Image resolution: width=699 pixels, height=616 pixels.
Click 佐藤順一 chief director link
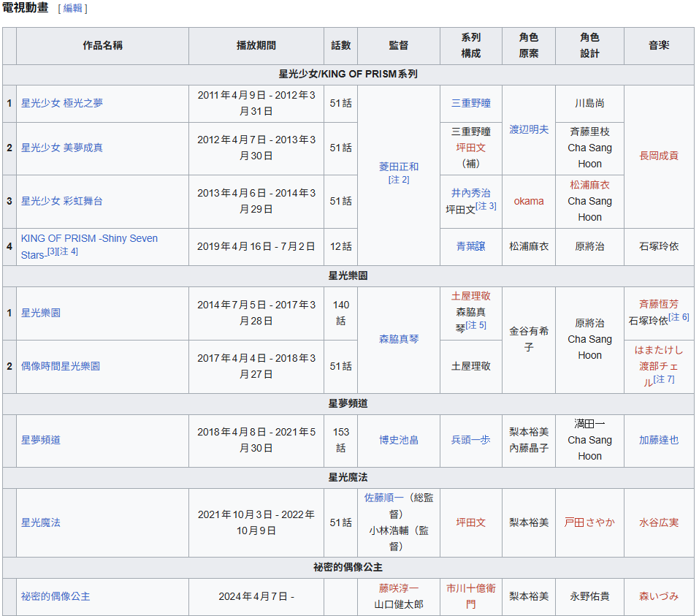(x=383, y=498)
